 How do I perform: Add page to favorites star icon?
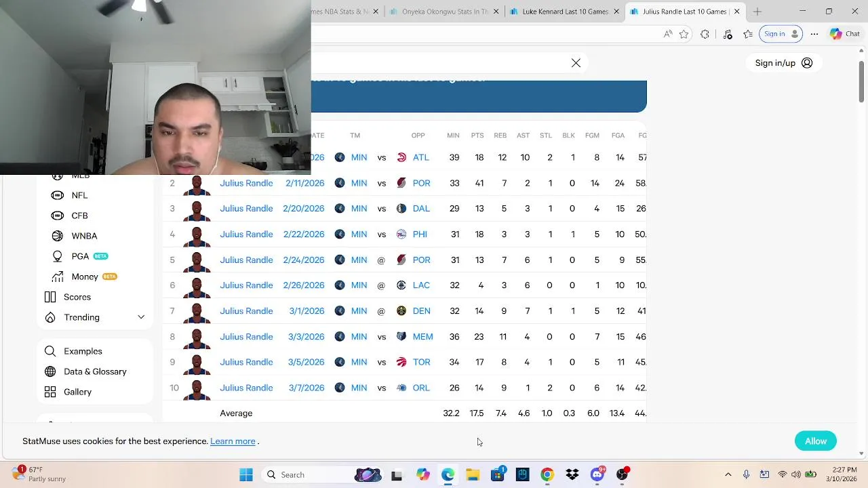[x=684, y=34]
